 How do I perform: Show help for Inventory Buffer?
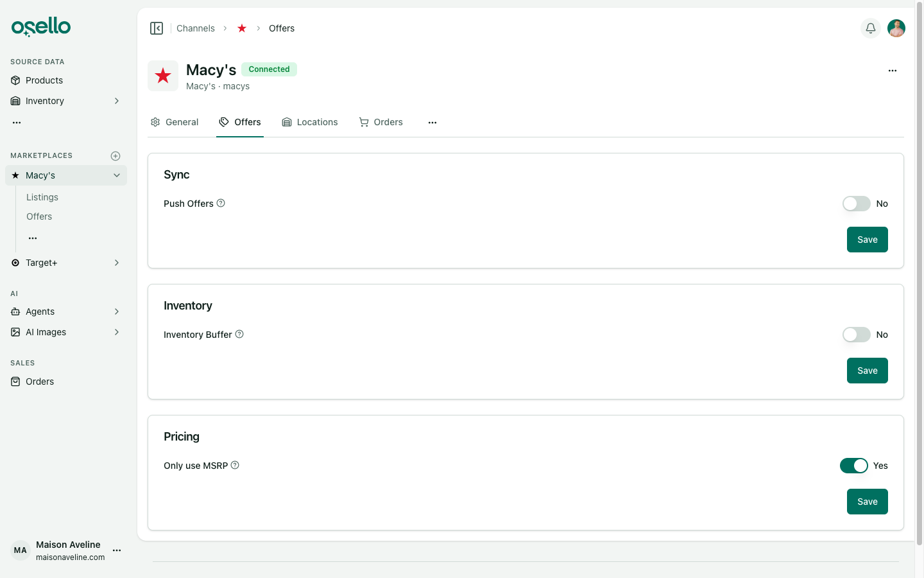coord(239,334)
